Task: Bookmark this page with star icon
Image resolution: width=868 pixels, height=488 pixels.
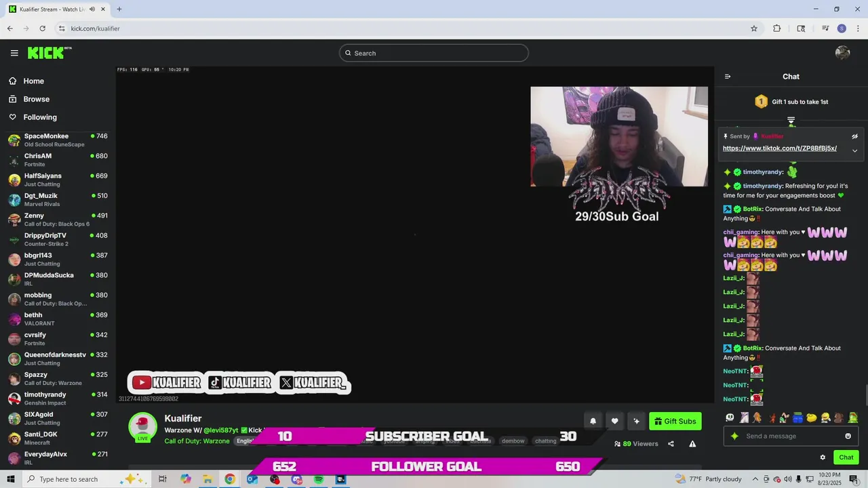Action: 753,28
